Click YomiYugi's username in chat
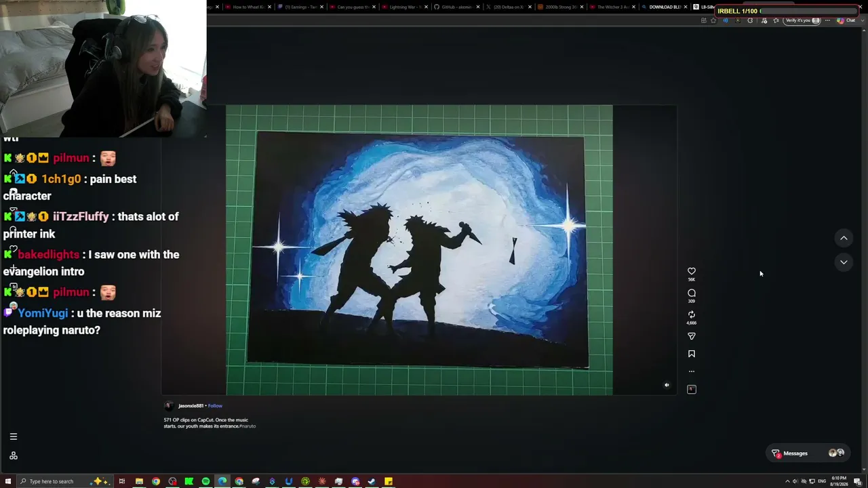This screenshot has height=488, width=868. pos(43,313)
